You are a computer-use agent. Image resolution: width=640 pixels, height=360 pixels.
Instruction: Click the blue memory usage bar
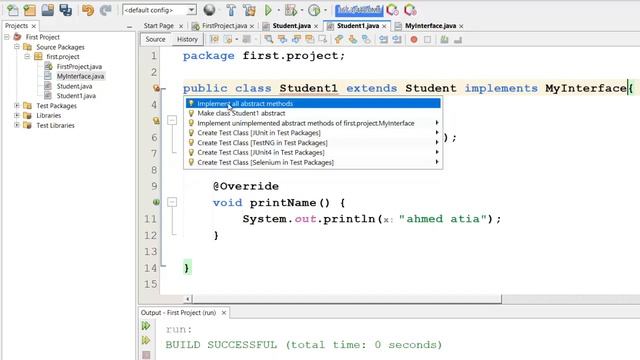coord(359,10)
